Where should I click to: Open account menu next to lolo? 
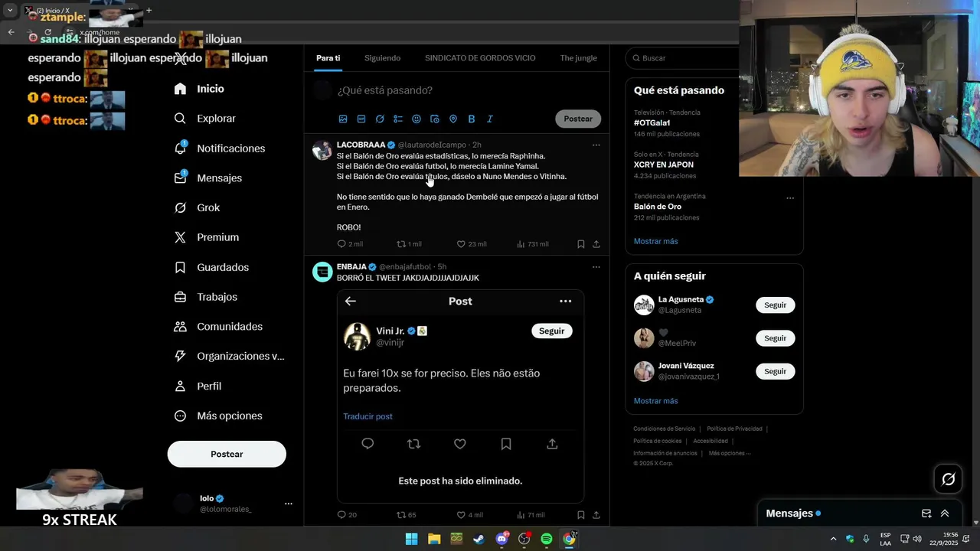(x=289, y=504)
